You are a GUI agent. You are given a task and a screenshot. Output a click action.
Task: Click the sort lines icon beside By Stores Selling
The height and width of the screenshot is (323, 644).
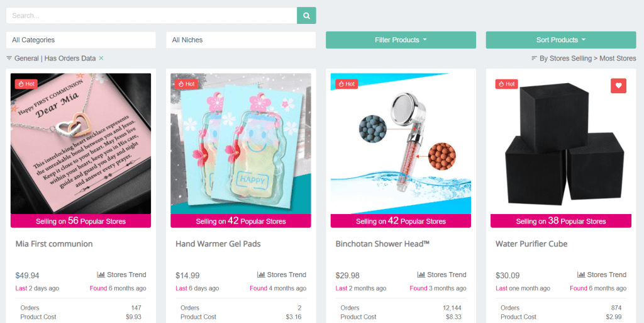tap(534, 59)
